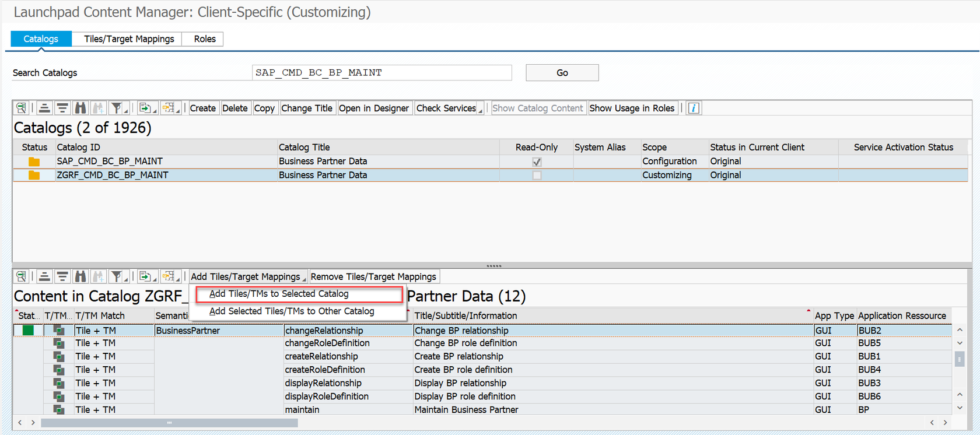Click the App Type column header
The image size is (980, 435).
pyautogui.click(x=834, y=315)
